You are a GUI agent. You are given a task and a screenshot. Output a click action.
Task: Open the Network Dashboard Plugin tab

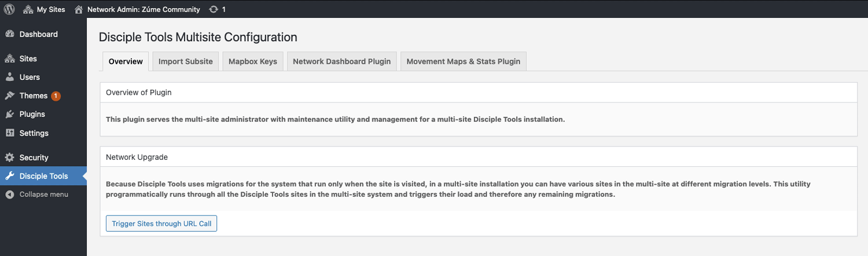[342, 61]
